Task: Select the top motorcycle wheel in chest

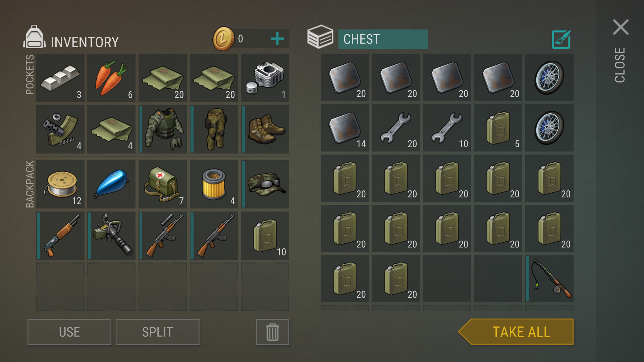Action: 549,77
